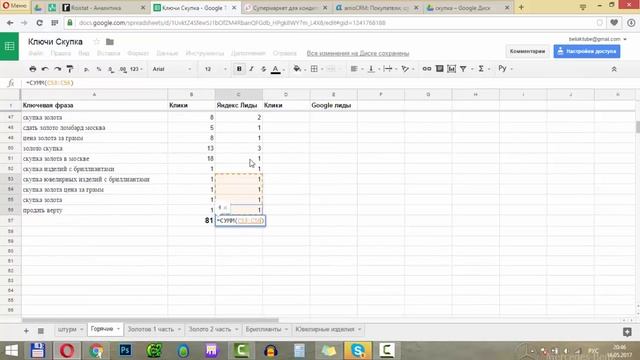Switch to the штурм sheet tab
640x360 pixels.
(x=67, y=329)
